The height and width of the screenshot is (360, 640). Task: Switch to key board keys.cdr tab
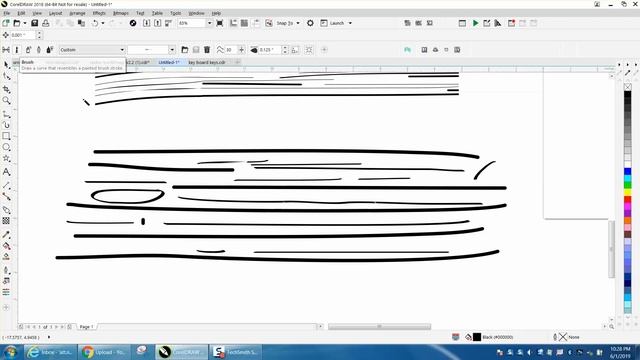(x=207, y=62)
